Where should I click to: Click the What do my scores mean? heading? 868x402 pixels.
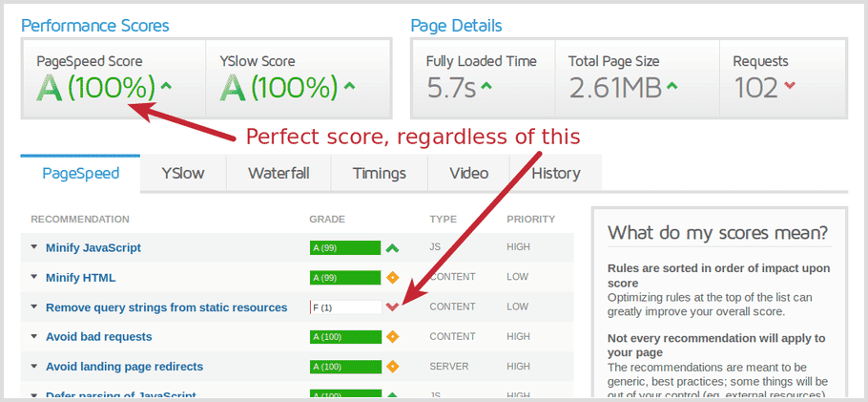718,232
